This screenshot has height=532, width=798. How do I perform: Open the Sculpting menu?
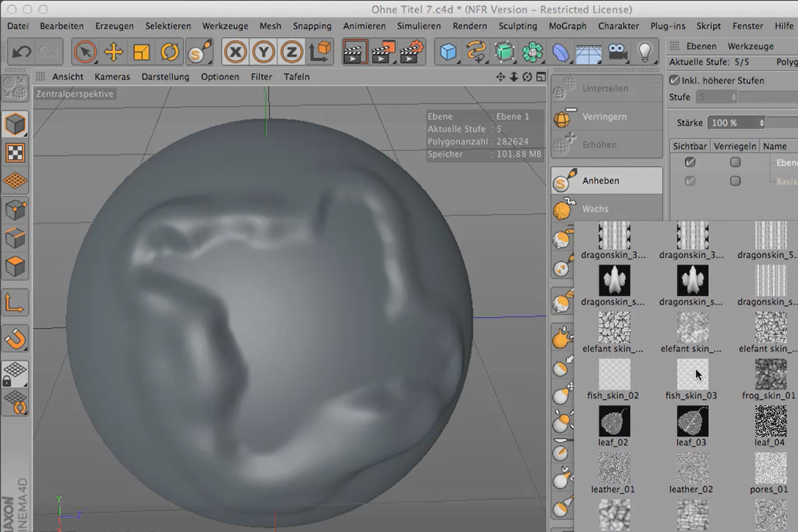click(x=518, y=26)
